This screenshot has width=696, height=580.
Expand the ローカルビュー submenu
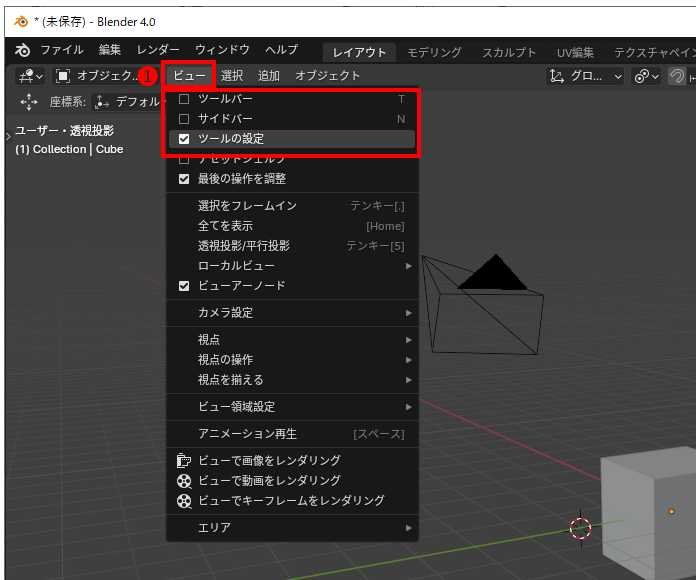click(x=290, y=266)
